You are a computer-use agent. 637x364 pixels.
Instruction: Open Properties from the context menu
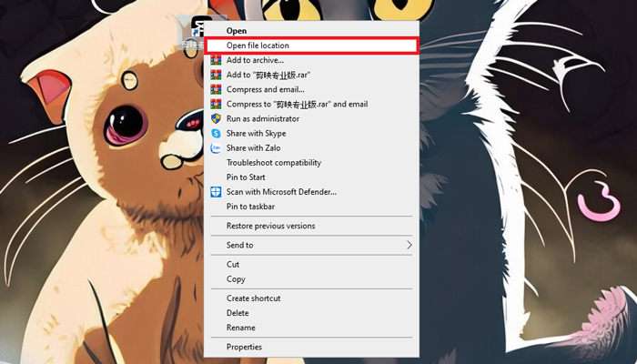click(x=311, y=347)
